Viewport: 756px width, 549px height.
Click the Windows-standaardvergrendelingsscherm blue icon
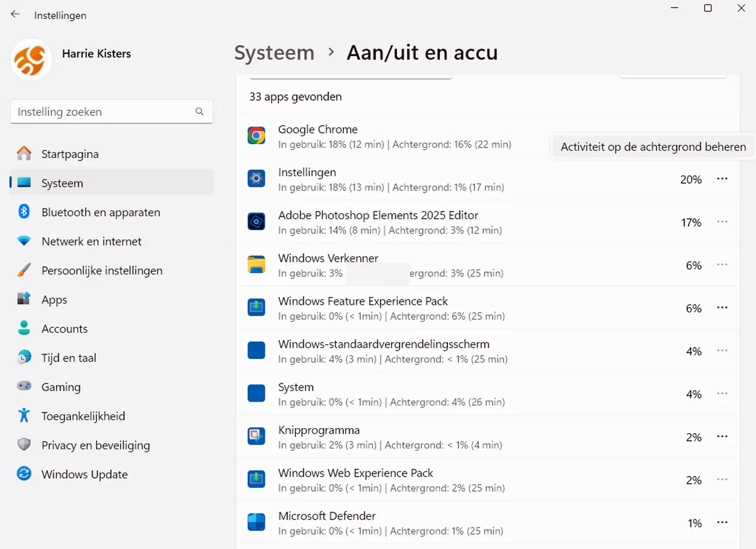[256, 350]
